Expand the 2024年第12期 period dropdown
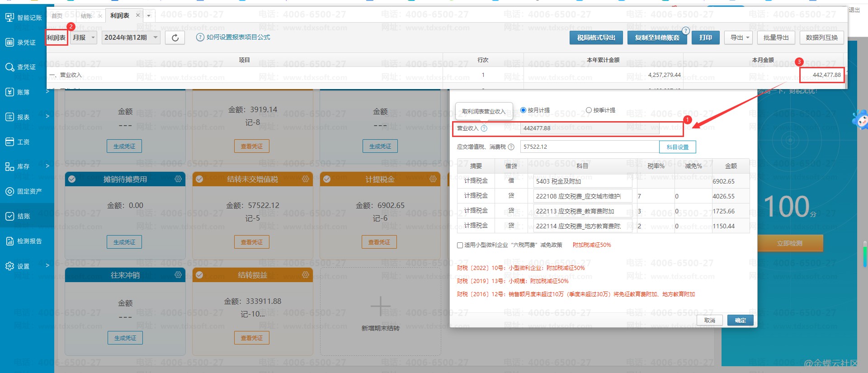868x373 pixels. click(131, 38)
